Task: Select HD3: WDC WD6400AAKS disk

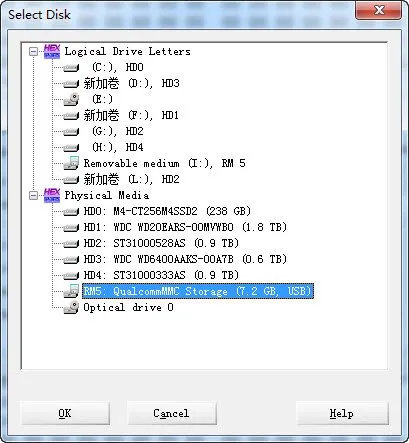Action: [x=185, y=259]
